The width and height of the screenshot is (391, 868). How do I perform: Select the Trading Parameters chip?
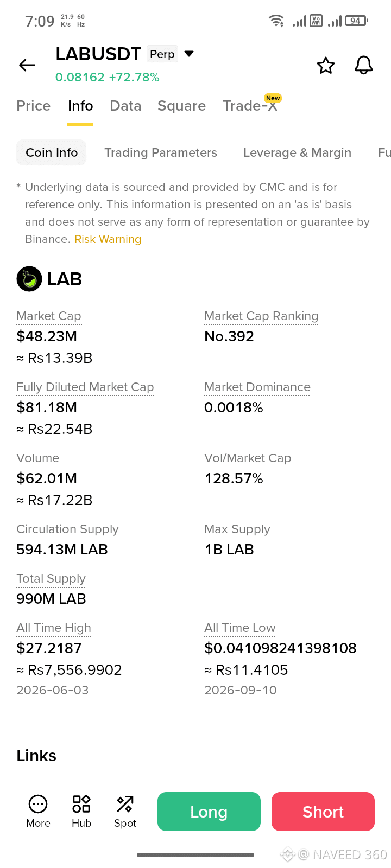pyautogui.click(x=161, y=152)
